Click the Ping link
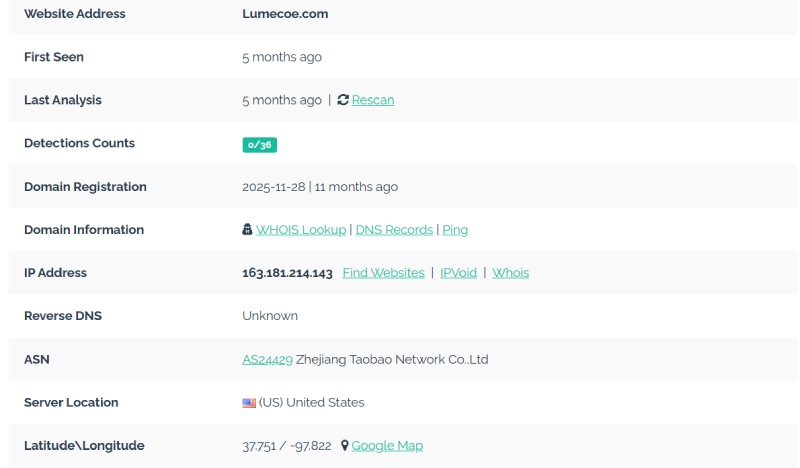This screenshot has width=800, height=468. [x=455, y=230]
